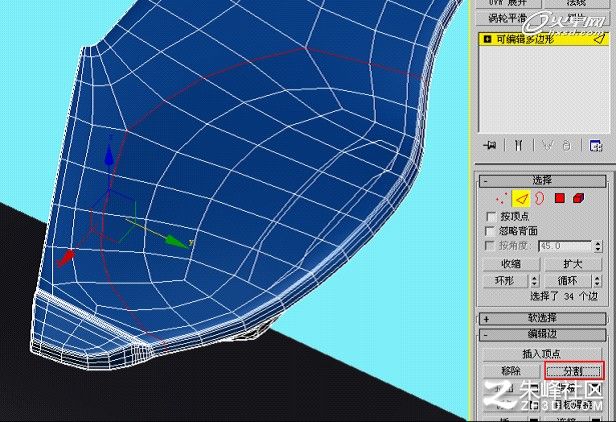Image resolution: width=616 pixels, height=422 pixels.
Task: Click the 按角度 45.0 value field
Action: pyautogui.click(x=565, y=246)
